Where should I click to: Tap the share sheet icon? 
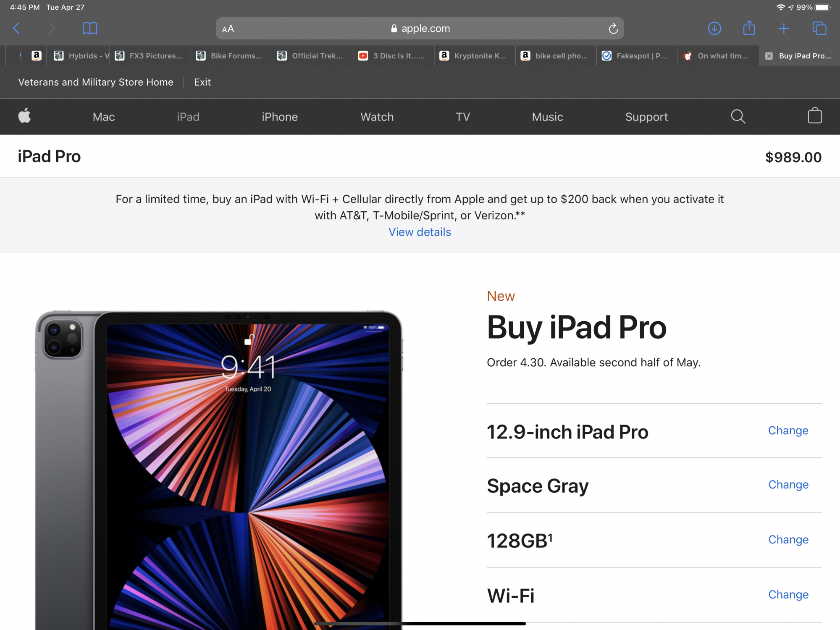[749, 29]
